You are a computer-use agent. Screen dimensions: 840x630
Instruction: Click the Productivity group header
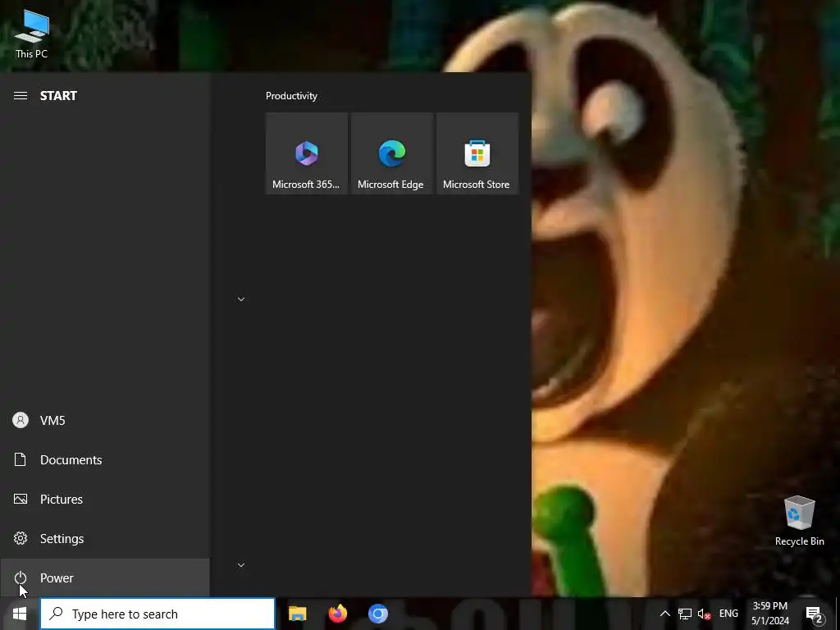click(x=291, y=96)
